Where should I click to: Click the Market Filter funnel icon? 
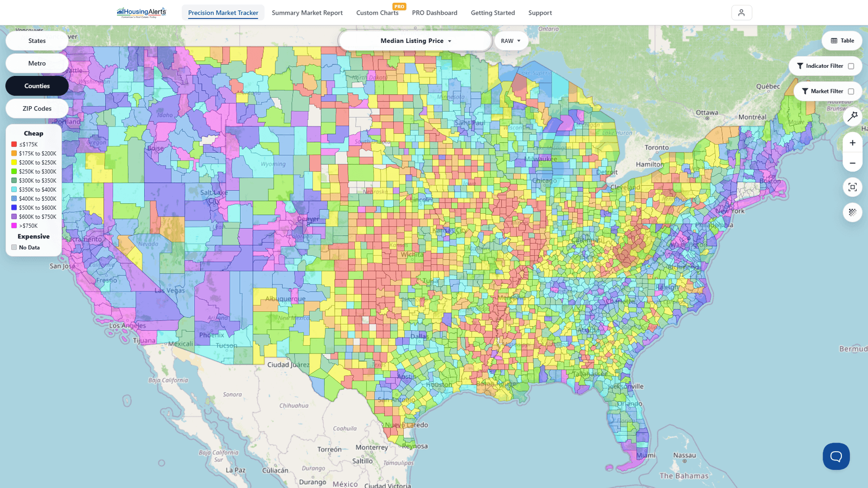pyautogui.click(x=805, y=92)
